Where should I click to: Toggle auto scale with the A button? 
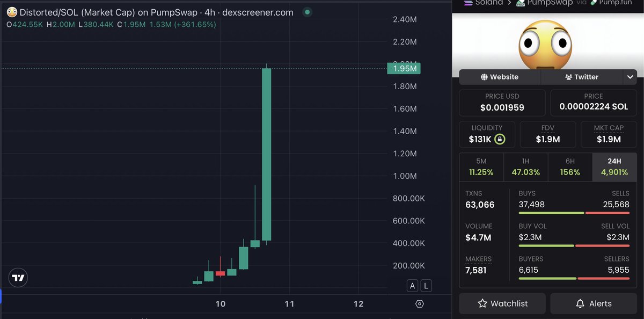tap(413, 286)
